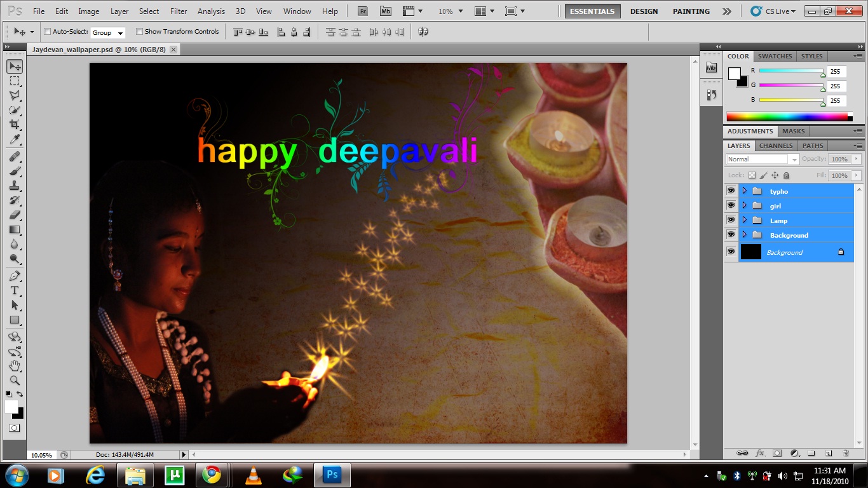The height and width of the screenshot is (488, 868).
Task: Toggle Quick Mask mode icon
Action: tap(14, 428)
